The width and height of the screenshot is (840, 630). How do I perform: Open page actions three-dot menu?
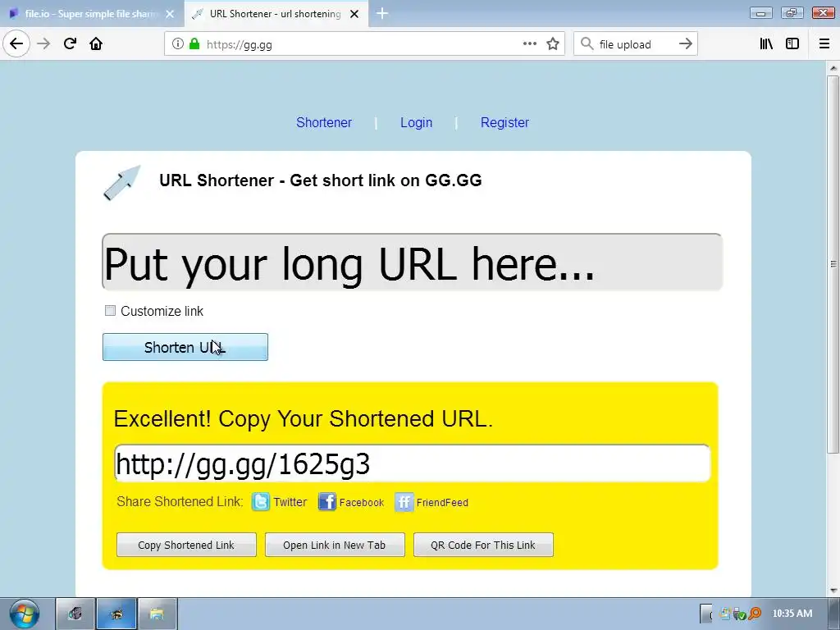pos(530,44)
